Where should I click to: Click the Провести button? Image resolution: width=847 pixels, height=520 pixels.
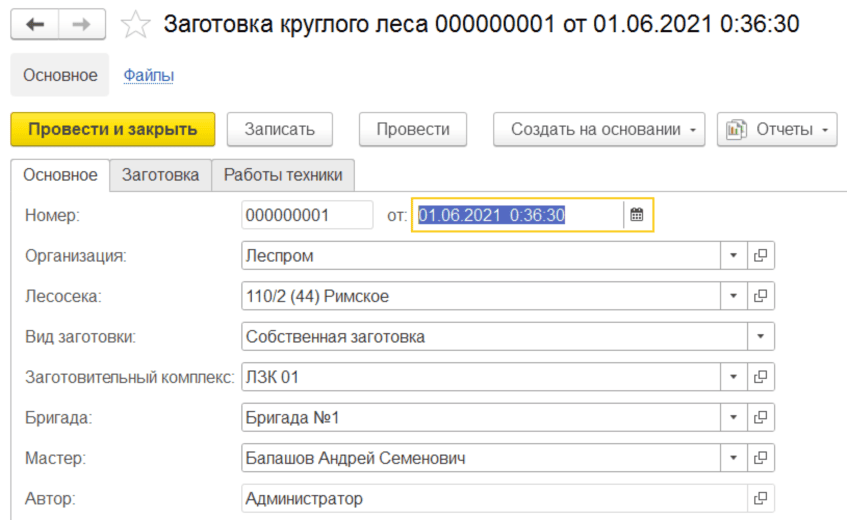pos(413,130)
